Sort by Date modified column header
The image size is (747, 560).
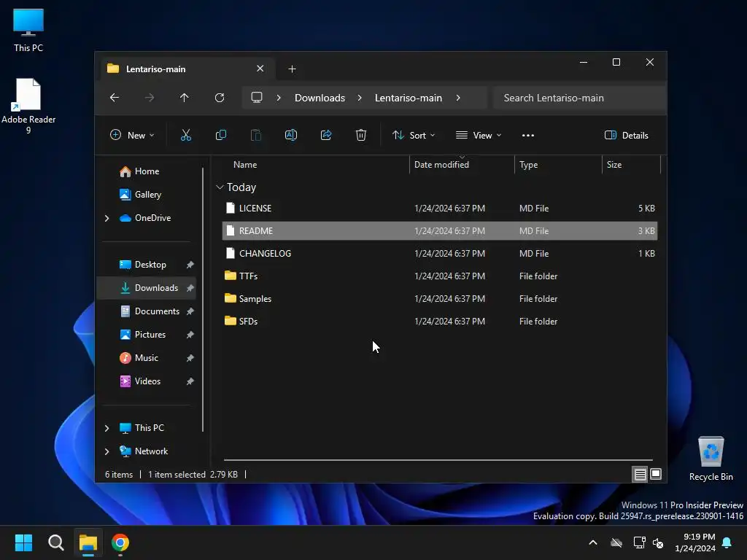462,165
